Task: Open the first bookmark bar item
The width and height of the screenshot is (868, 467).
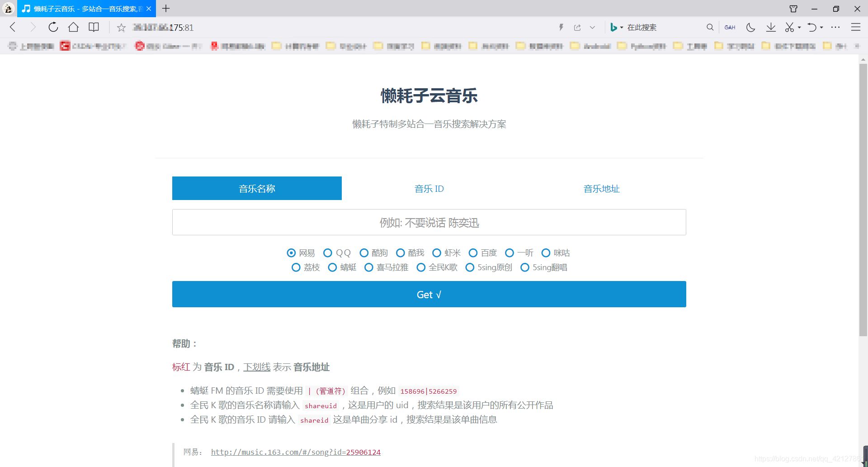Action: (31, 46)
